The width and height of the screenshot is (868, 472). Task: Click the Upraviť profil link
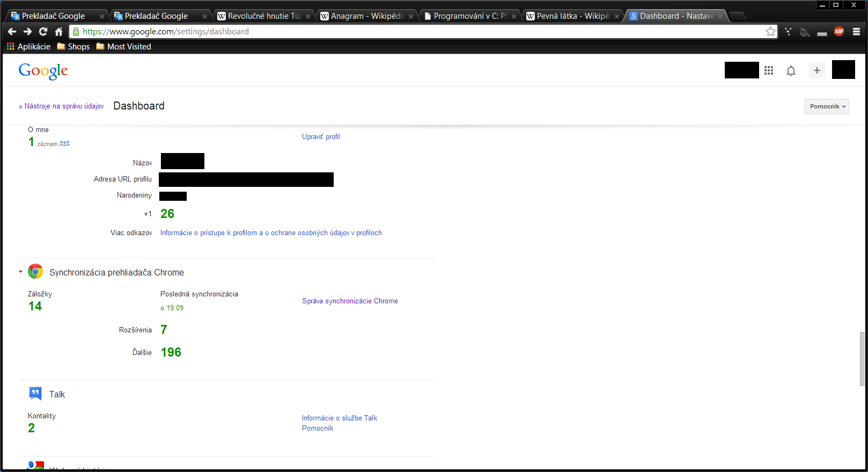[321, 137]
